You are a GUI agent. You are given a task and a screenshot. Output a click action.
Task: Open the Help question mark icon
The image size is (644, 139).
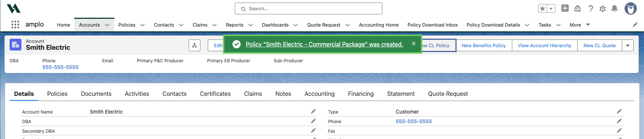point(591,8)
